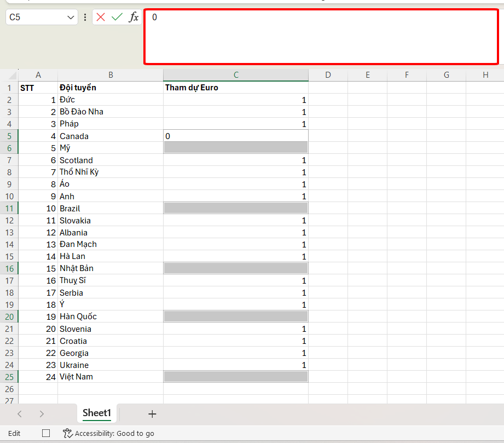This screenshot has width=504, height=443.
Task: Select column D header
Action: 328,75
